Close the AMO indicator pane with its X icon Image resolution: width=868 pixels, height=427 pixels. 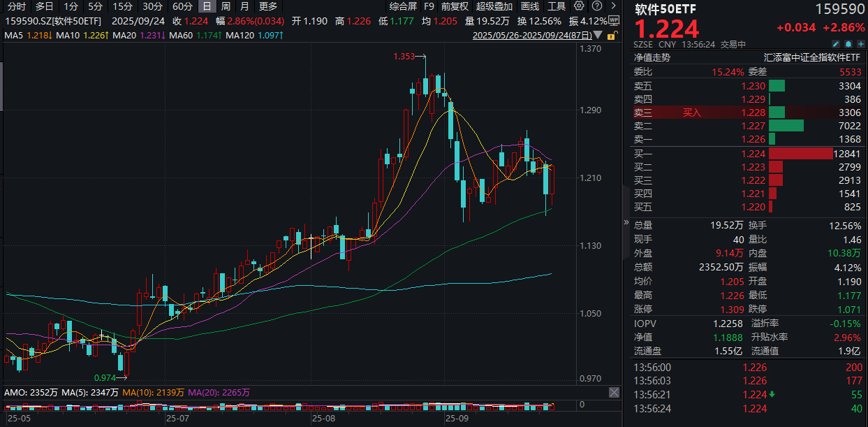point(613,392)
